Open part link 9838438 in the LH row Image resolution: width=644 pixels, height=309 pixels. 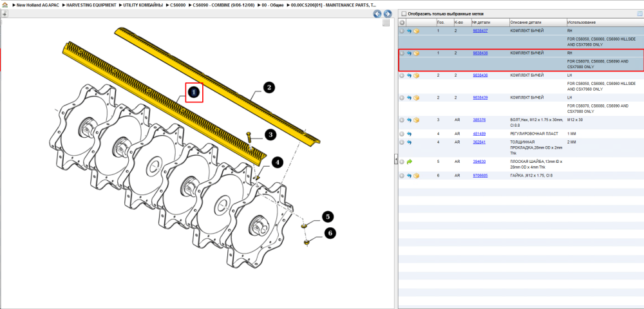[x=480, y=75]
